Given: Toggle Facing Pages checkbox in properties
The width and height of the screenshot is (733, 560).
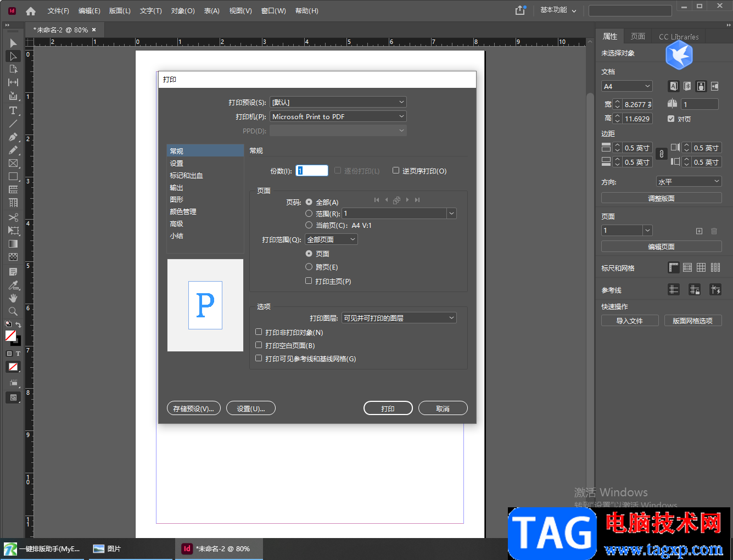Looking at the screenshot, I should (671, 119).
